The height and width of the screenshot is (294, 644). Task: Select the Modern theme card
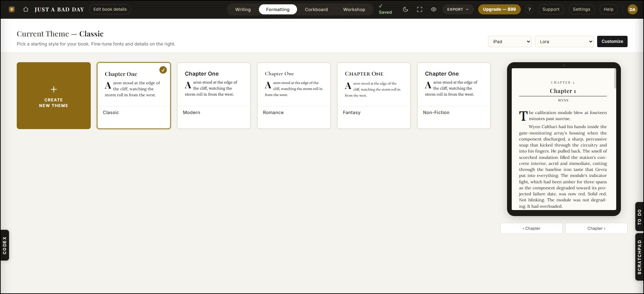click(x=214, y=96)
